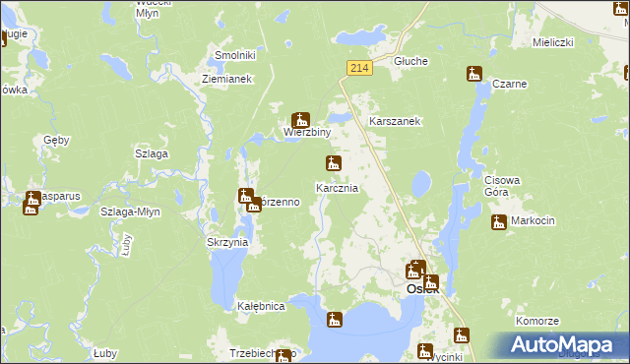Select the Komorze village label
Viewport: 630px width, 364px height.
[537, 321]
